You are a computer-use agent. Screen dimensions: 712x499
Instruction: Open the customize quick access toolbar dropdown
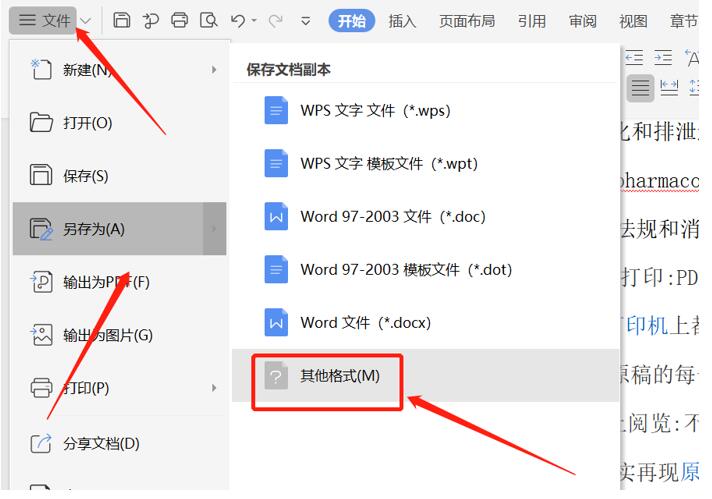306,21
